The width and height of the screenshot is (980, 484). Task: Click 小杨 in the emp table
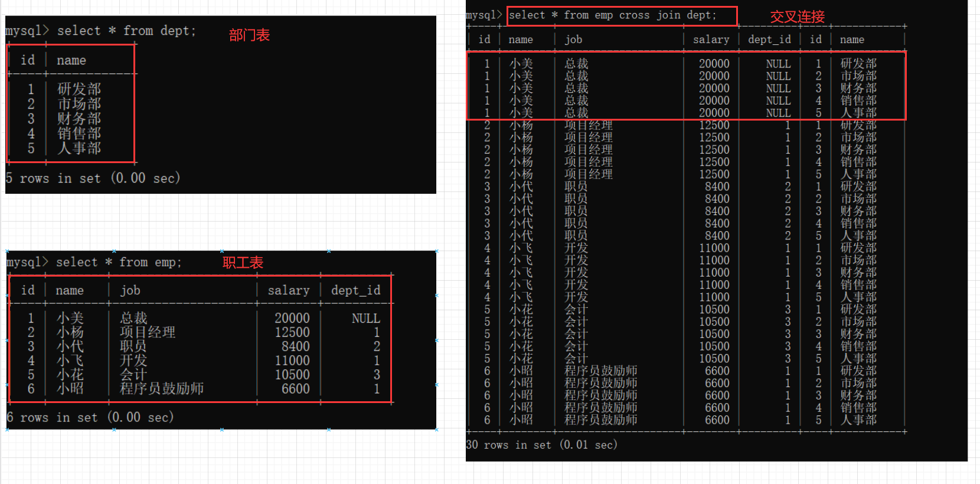[x=70, y=332]
